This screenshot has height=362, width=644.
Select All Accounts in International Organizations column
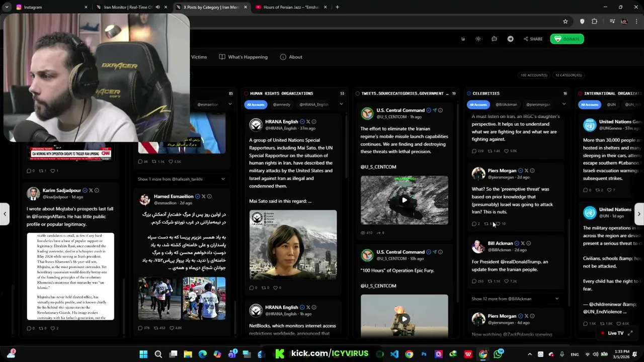[589, 105]
